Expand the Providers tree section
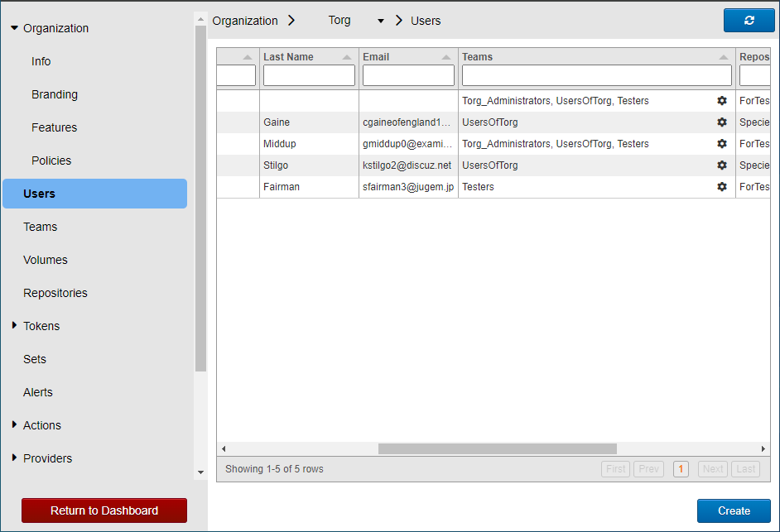780x532 pixels. click(x=14, y=458)
